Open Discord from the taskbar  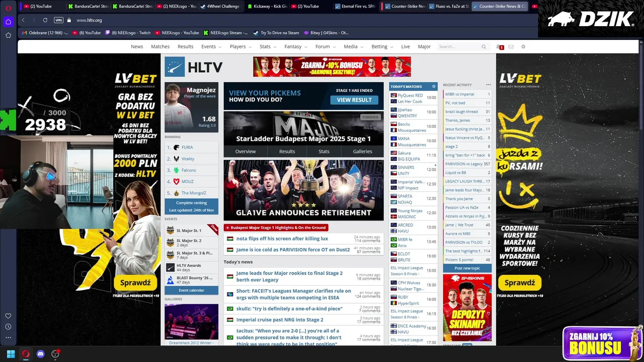[41, 354]
